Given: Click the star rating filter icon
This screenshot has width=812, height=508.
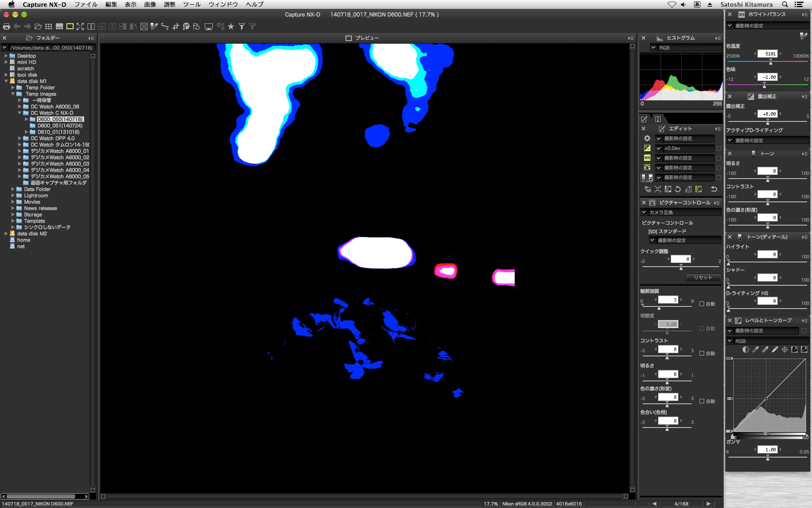Looking at the screenshot, I should click(x=231, y=27).
